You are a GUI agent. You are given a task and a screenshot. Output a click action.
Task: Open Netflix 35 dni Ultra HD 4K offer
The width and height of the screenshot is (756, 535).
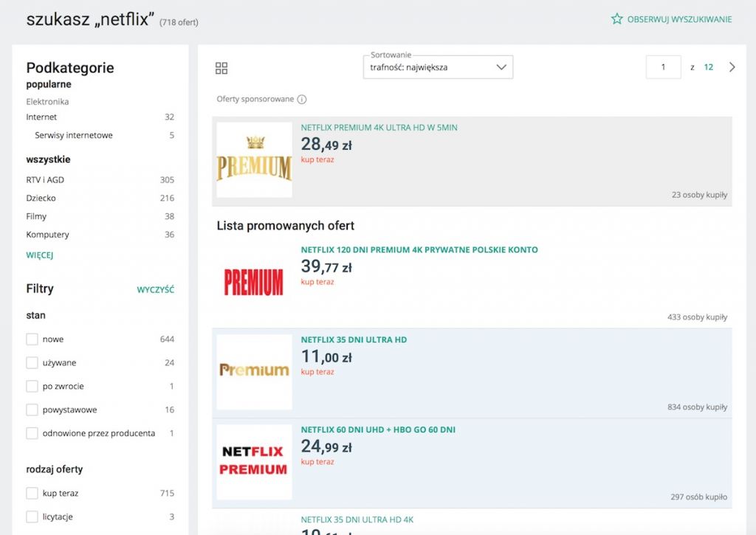click(357, 520)
